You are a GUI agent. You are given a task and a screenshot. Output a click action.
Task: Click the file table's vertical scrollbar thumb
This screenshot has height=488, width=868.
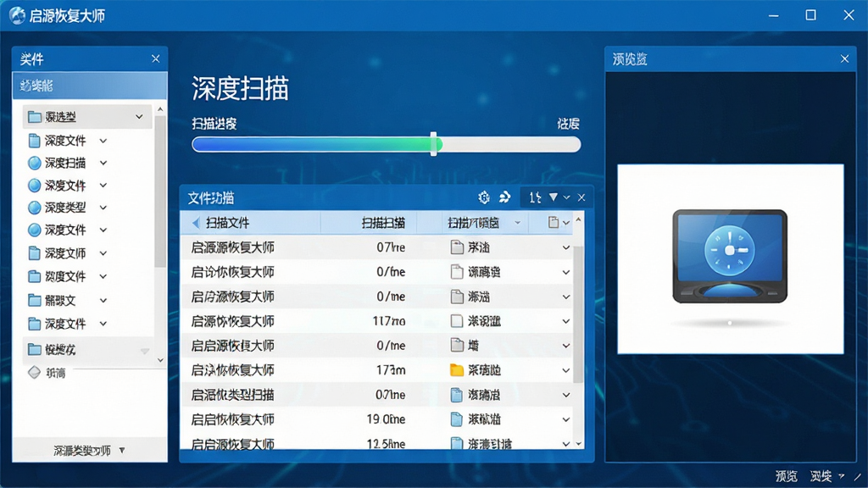click(x=578, y=313)
